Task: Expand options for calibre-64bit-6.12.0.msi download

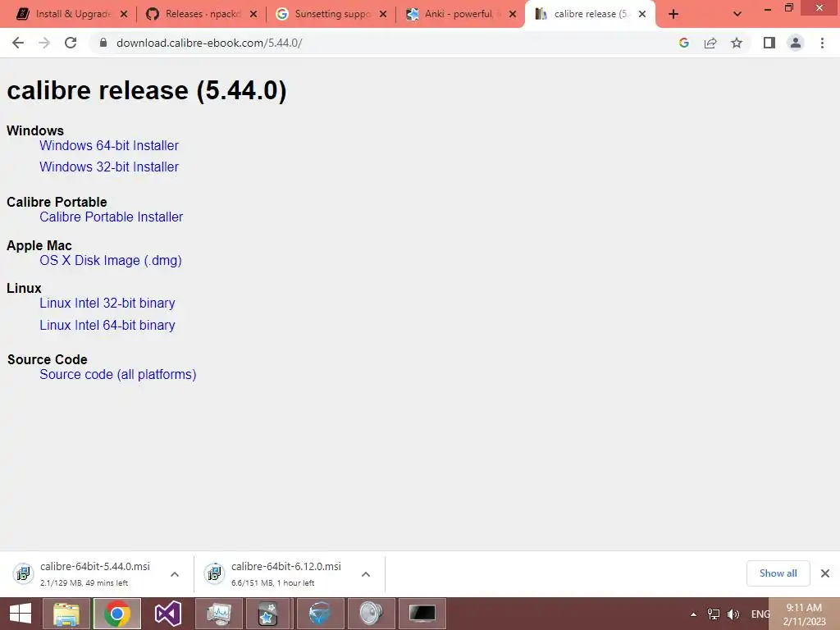Action: (x=366, y=574)
